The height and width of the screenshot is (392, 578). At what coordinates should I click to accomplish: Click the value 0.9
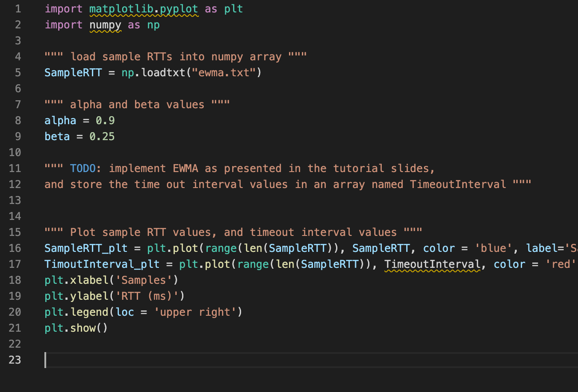[x=105, y=121]
